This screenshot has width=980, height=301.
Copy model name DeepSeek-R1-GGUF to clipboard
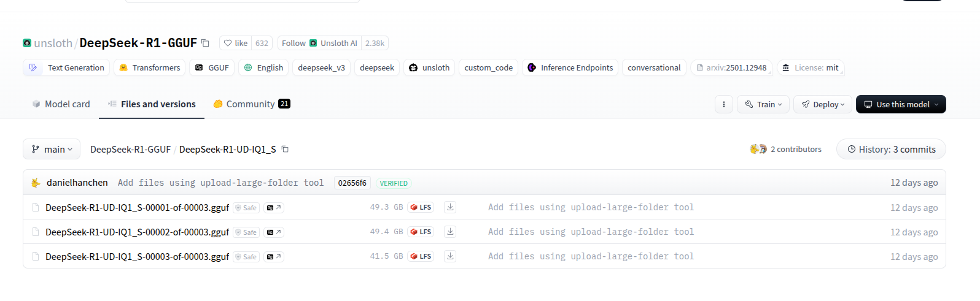pos(205,43)
